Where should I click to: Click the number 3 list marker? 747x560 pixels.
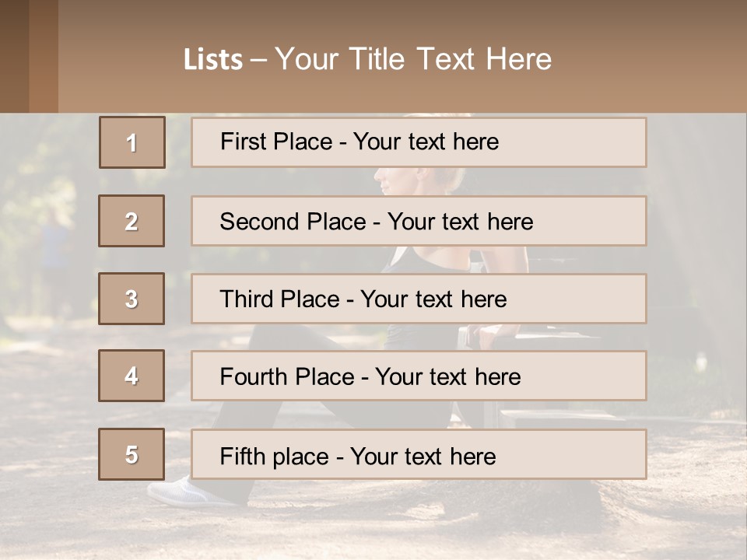(132, 299)
